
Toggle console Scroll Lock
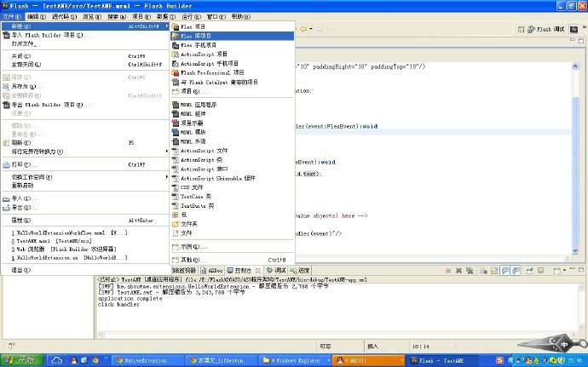click(x=494, y=270)
